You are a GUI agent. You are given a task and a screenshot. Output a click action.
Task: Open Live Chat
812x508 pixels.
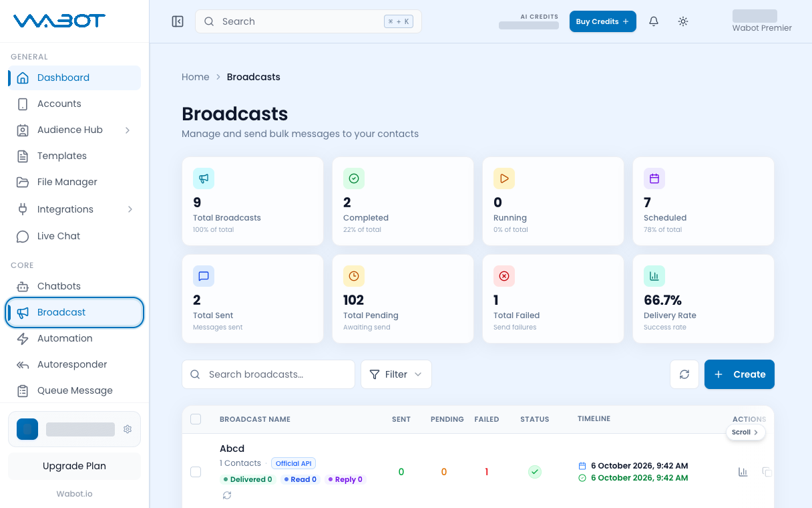click(x=74, y=236)
